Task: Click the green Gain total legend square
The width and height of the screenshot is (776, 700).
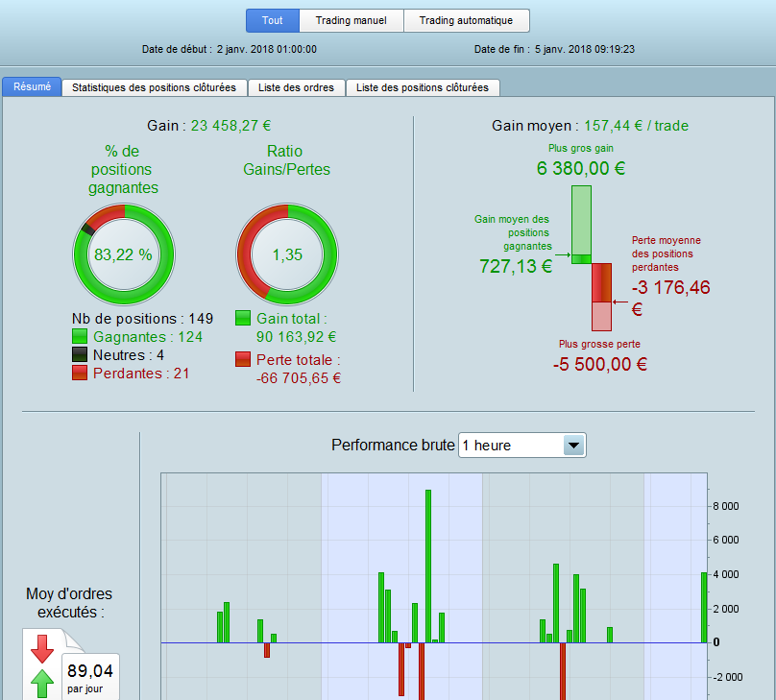Action: (243, 318)
